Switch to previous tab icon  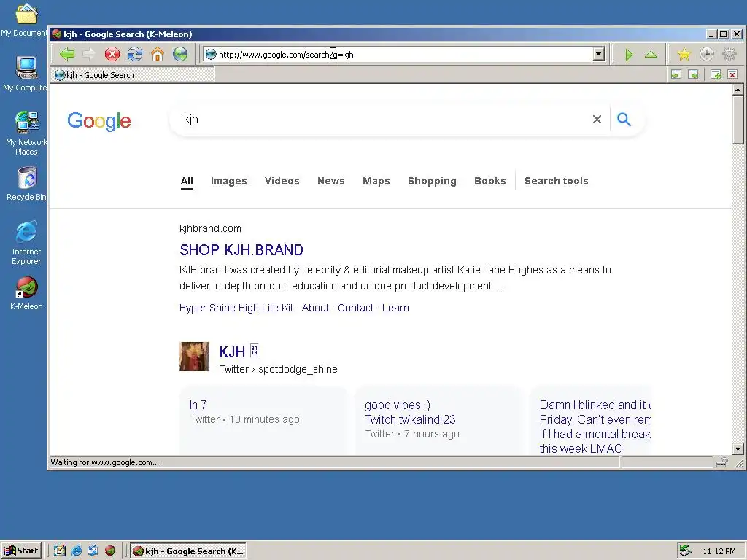[x=676, y=75]
